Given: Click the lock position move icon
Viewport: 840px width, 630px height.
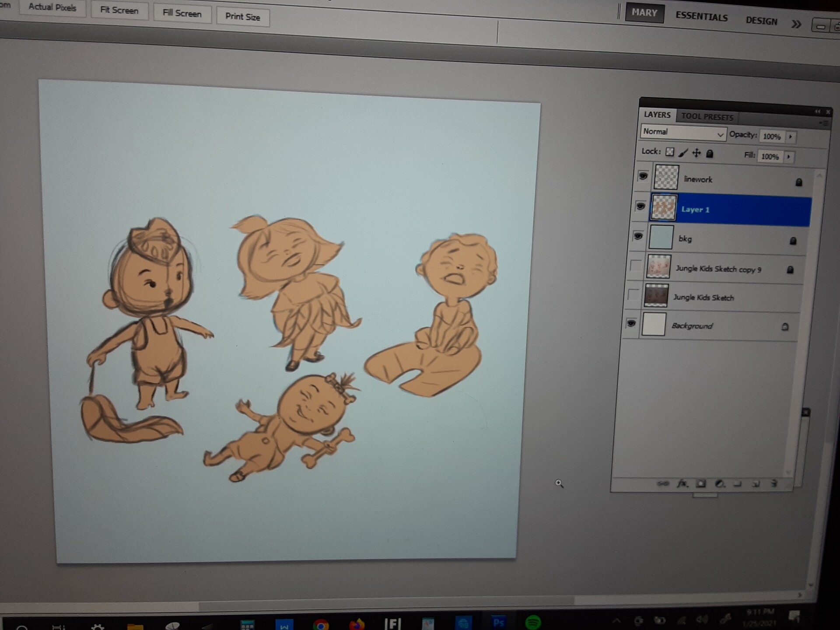Looking at the screenshot, I should point(696,153).
